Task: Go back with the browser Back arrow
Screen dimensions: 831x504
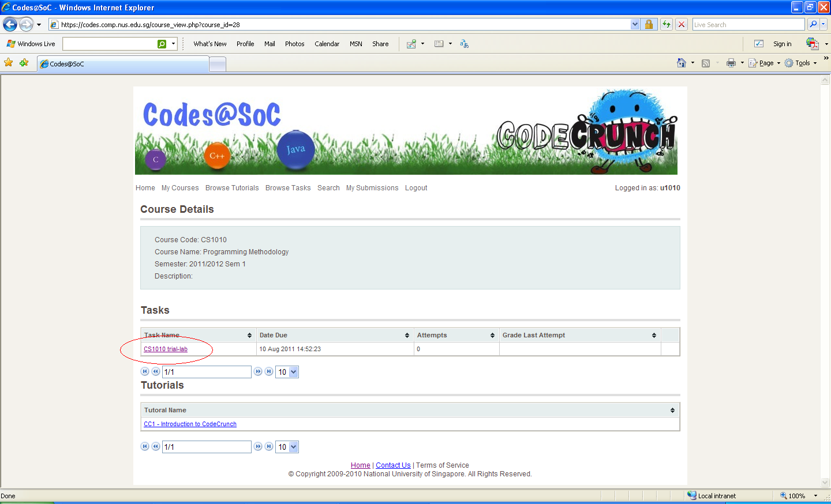Action: point(10,24)
